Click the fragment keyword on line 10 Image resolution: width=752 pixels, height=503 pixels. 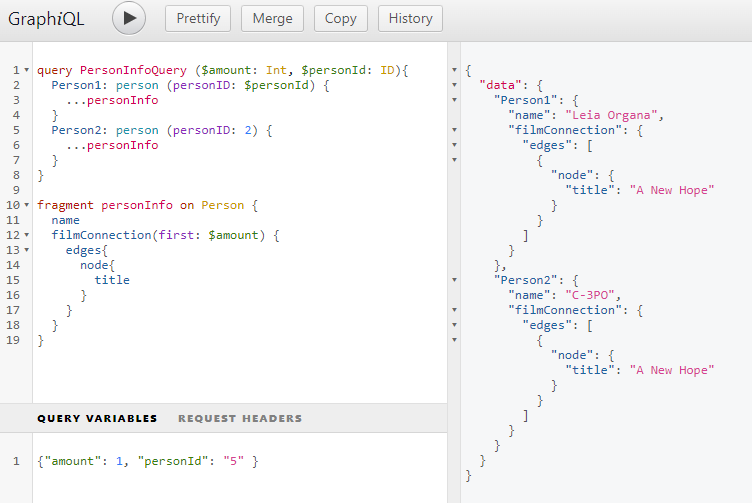point(65,205)
